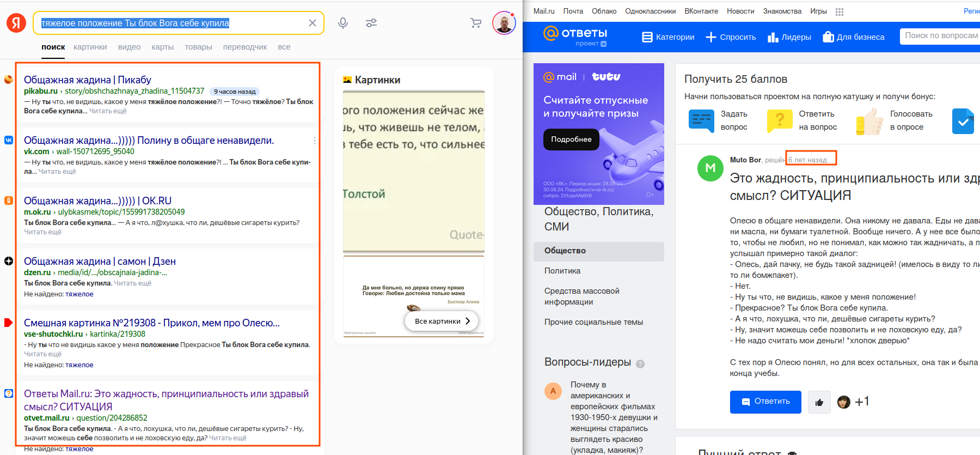Open Средства массовой информации category
The height and width of the screenshot is (455, 980).
[x=582, y=296]
